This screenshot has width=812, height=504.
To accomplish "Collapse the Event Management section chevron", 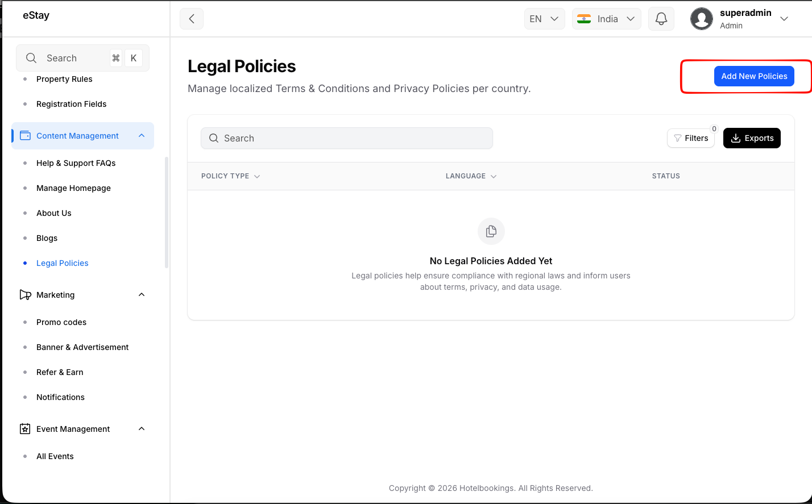I will 142,429.
